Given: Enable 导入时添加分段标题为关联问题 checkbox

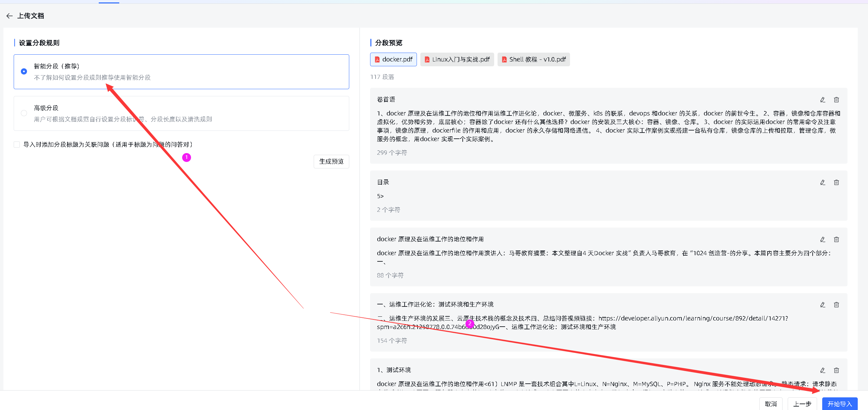Looking at the screenshot, I should (x=16, y=144).
